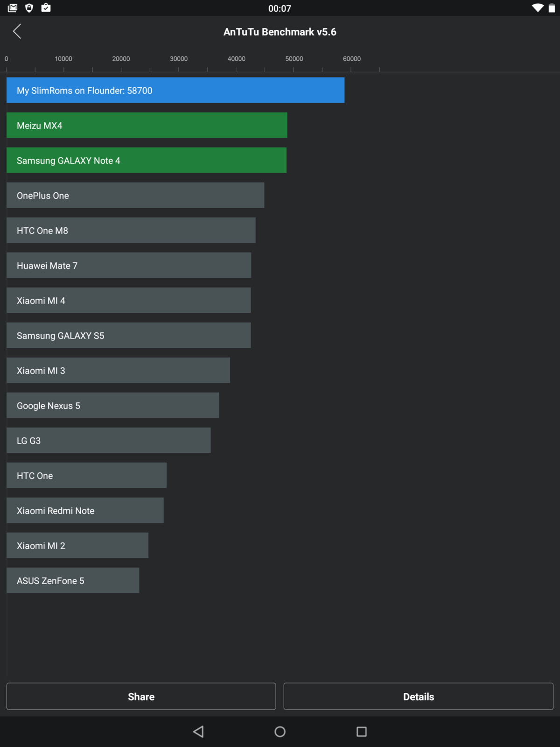The width and height of the screenshot is (560, 747).
Task: Tap the HTC One M8 bar
Action: tap(131, 230)
